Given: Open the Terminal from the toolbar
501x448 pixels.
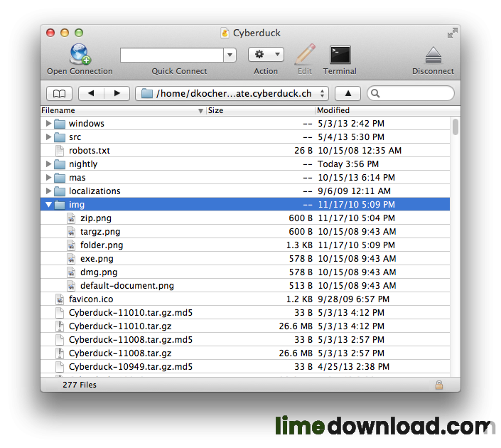Looking at the screenshot, I should pyautogui.click(x=340, y=55).
